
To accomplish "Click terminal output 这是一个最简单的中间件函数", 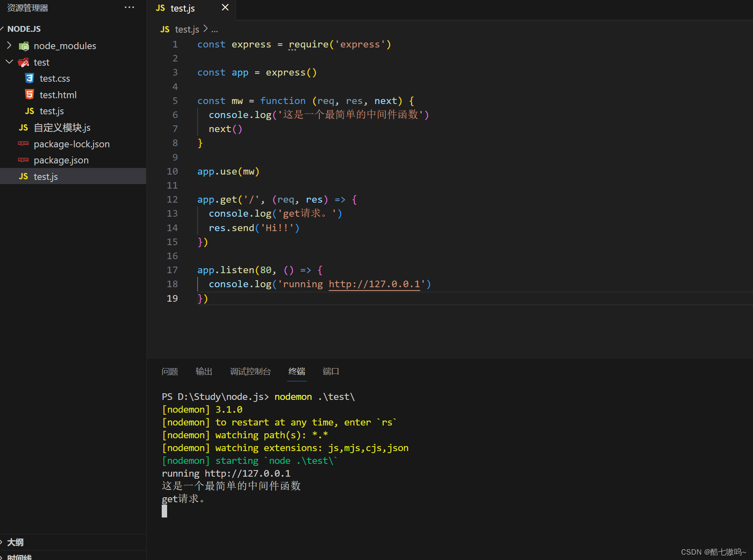I will tap(231, 486).
